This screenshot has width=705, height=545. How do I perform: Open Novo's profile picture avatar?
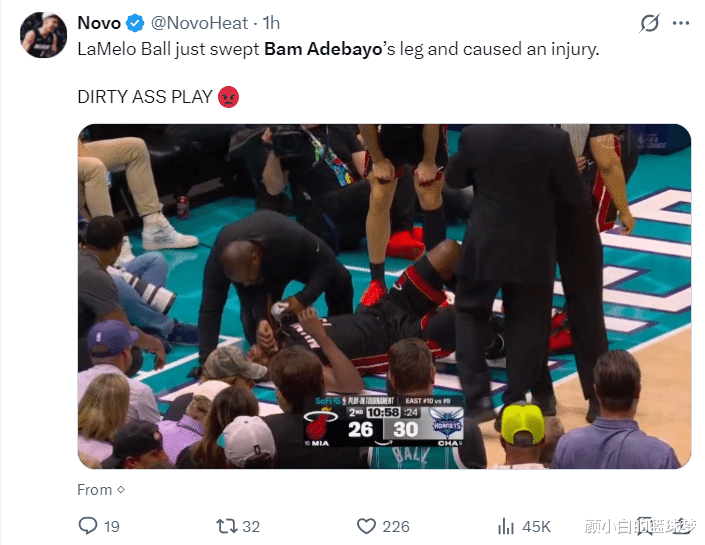click(43, 35)
